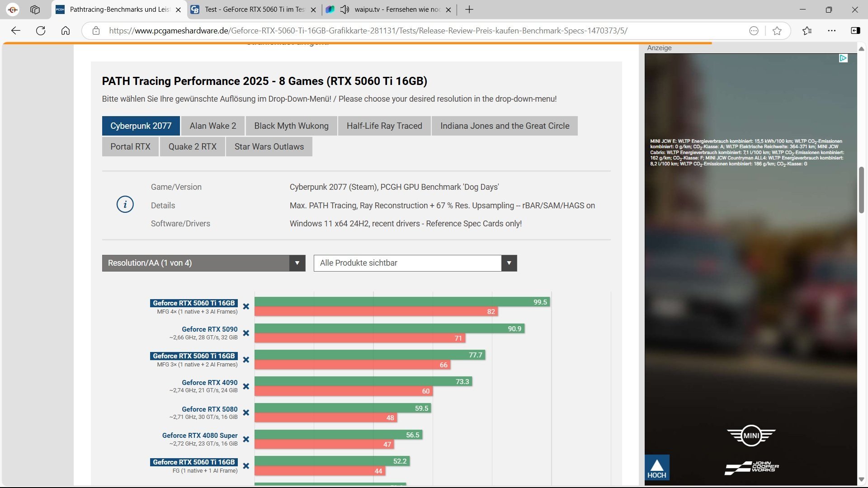Image resolution: width=868 pixels, height=488 pixels.
Task: Click the AdChoices icon on advertisement
Action: (843, 58)
